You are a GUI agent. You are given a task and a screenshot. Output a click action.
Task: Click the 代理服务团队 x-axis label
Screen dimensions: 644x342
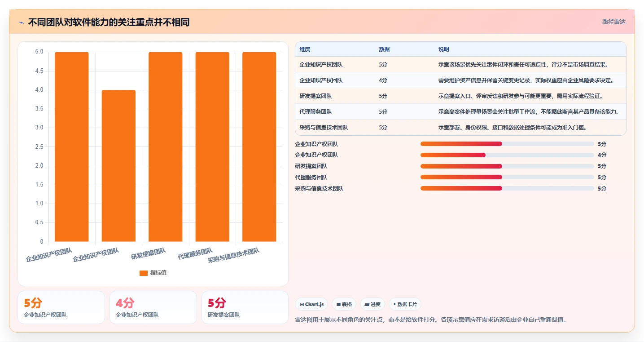pyautogui.click(x=195, y=254)
